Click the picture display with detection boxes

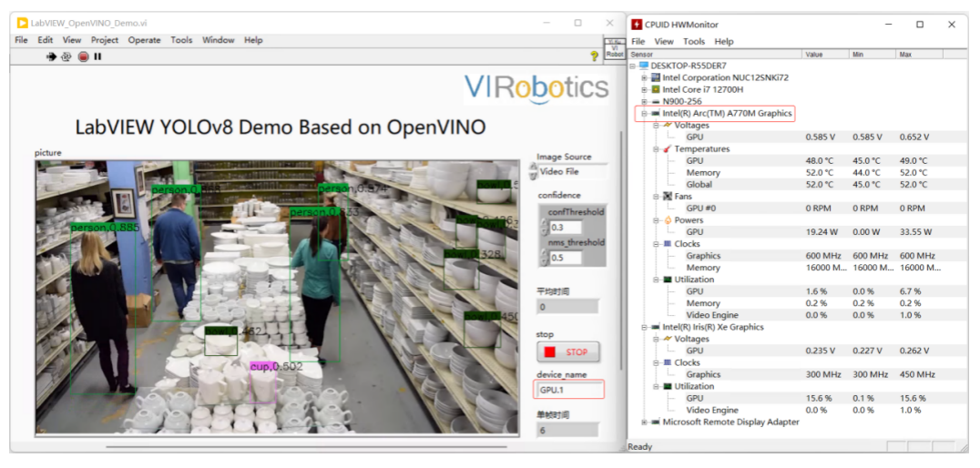click(x=277, y=298)
